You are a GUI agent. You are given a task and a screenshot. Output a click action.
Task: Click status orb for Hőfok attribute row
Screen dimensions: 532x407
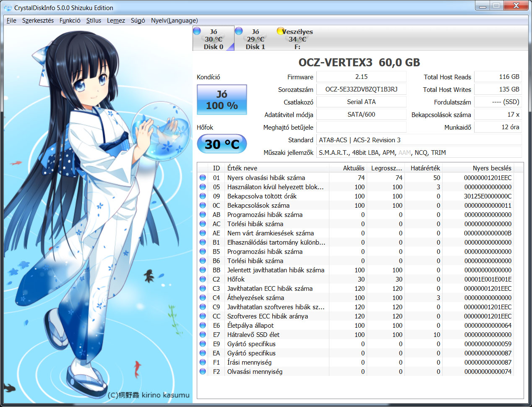click(x=203, y=279)
